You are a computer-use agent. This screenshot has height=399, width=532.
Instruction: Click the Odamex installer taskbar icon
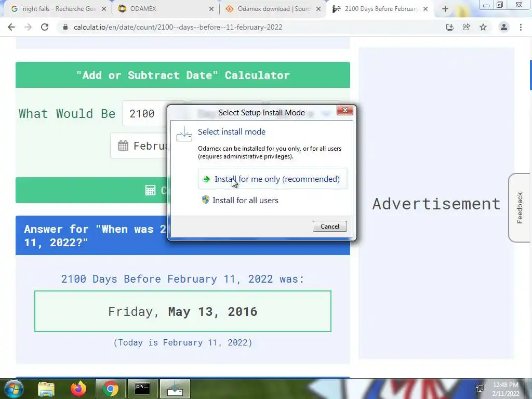(x=175, y=389)
